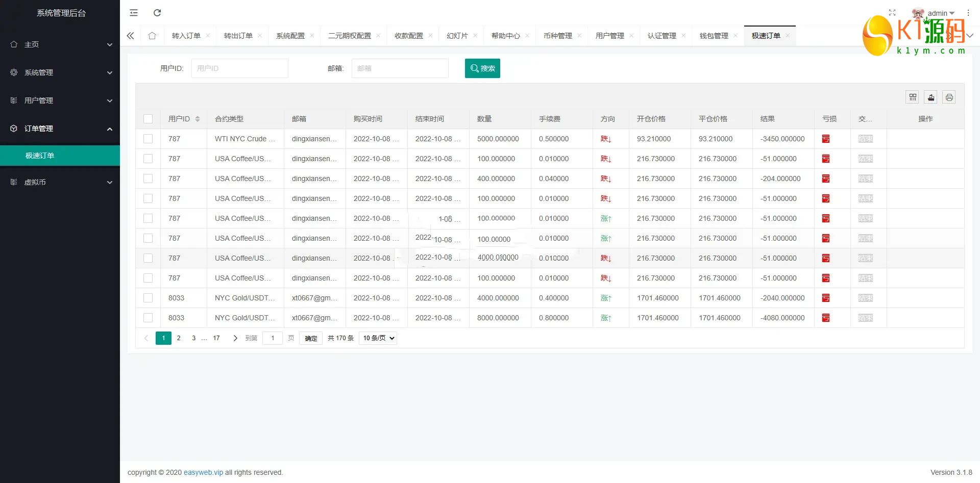The width and height of the screenshot is (980, 483).
Task: Click the refresh page icon
Action: [157, 13]
